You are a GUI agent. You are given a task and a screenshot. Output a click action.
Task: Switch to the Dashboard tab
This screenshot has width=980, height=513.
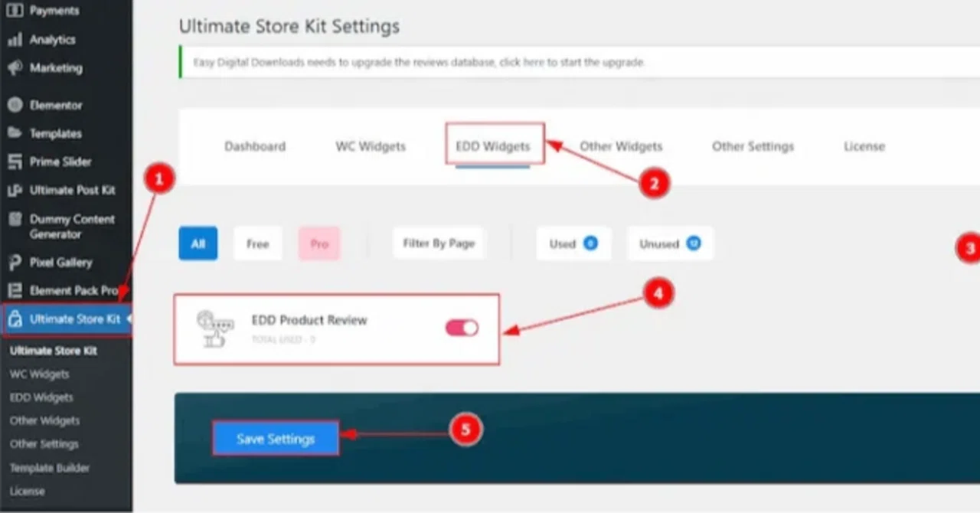click(255, 146)
